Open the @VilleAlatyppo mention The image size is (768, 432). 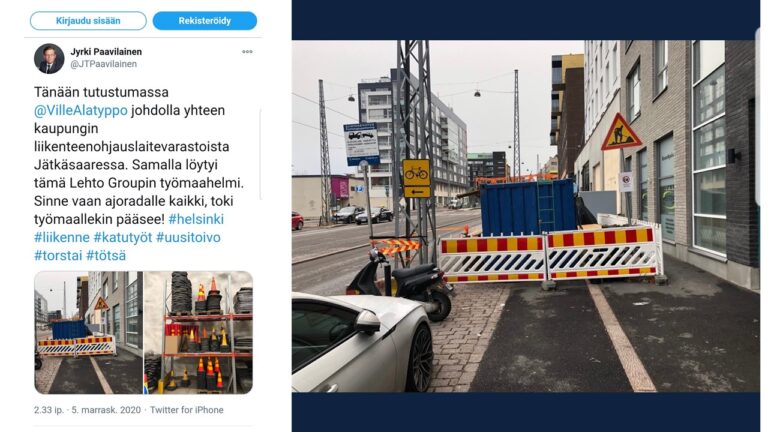pos(81,110)
